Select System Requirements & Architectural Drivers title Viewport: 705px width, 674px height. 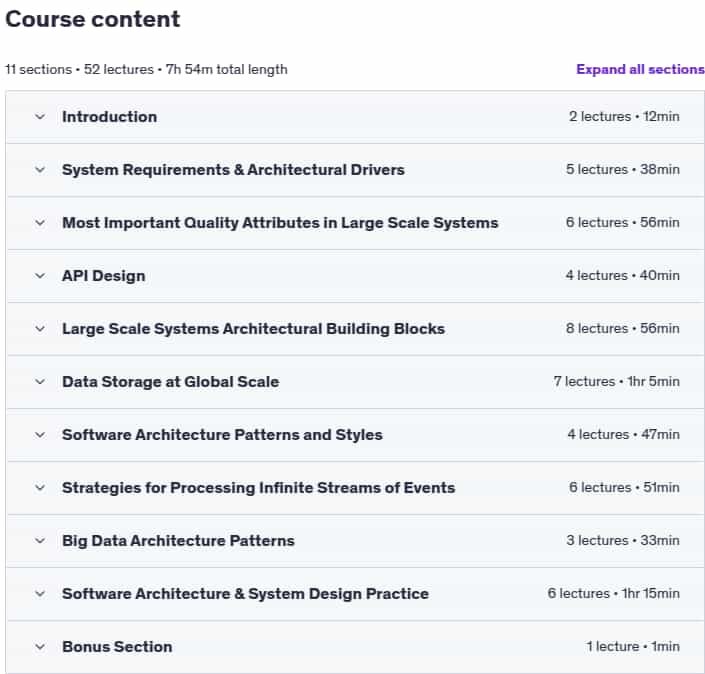(233, 170)
